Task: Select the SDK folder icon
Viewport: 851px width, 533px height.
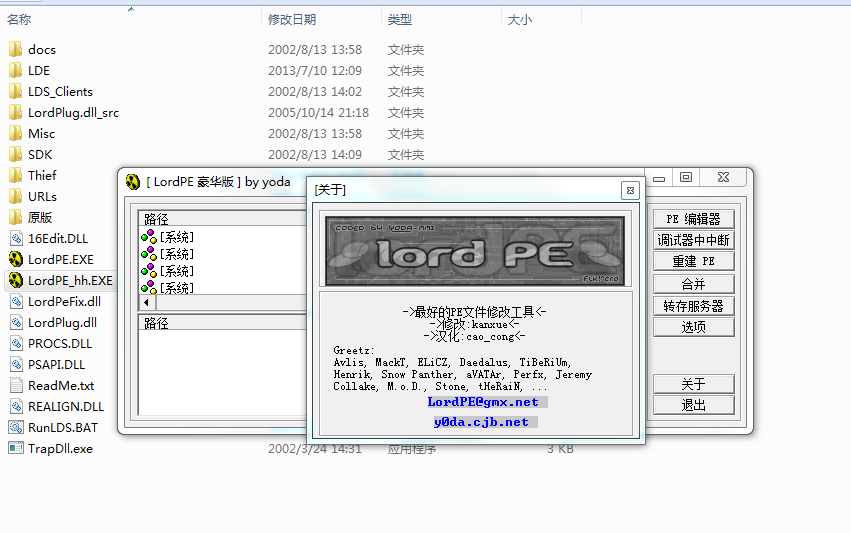Action: (16, 154)
